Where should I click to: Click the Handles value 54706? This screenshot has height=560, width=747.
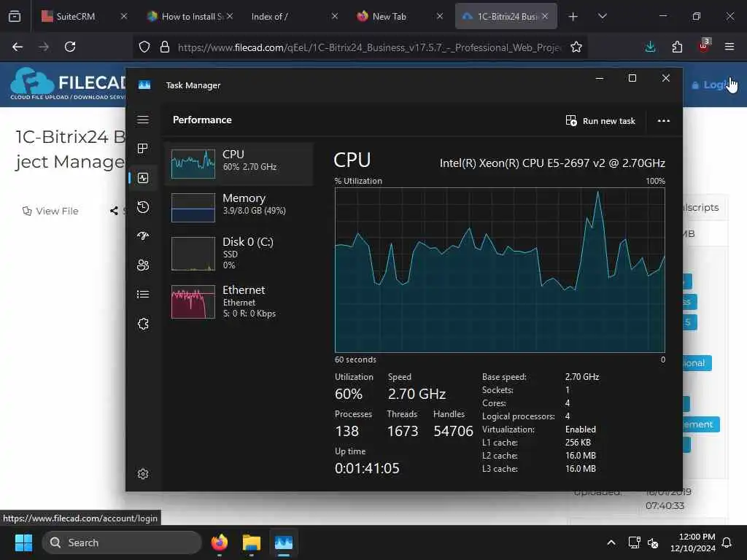click(x=453, y=431)
